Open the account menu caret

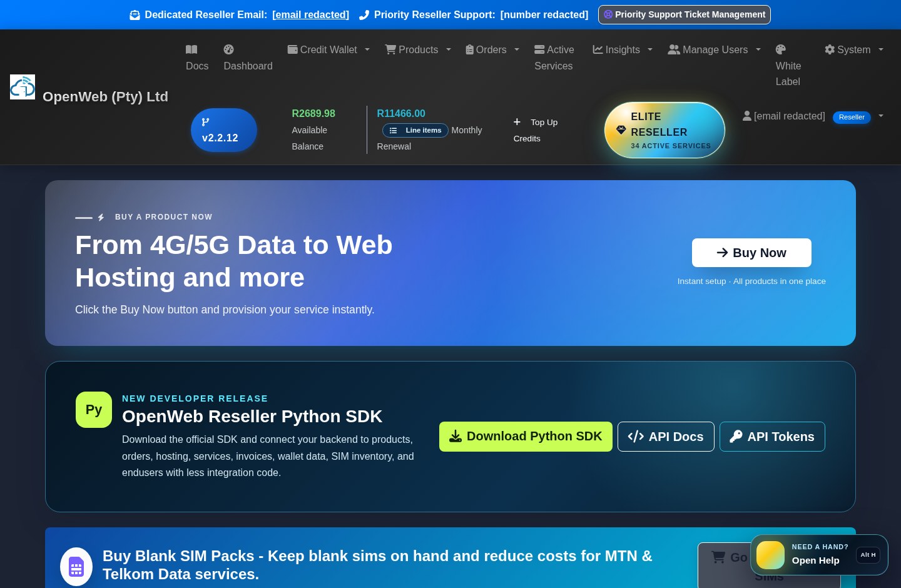[881, 116]
